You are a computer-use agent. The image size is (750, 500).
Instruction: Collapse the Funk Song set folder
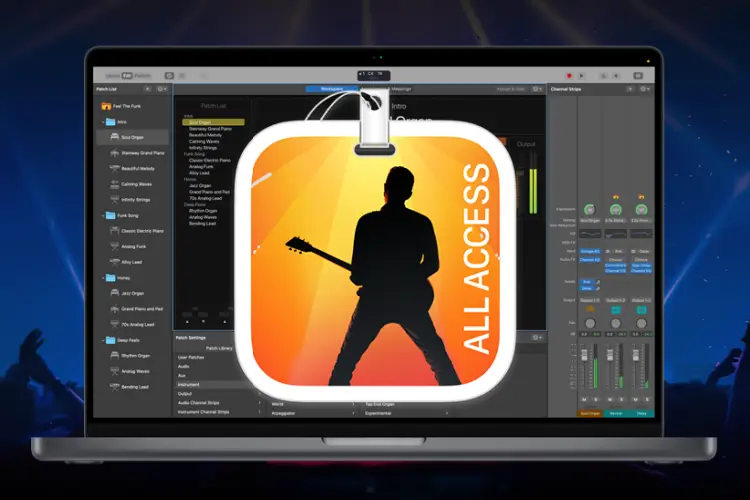pyautogui.click(x=103, y=216)
